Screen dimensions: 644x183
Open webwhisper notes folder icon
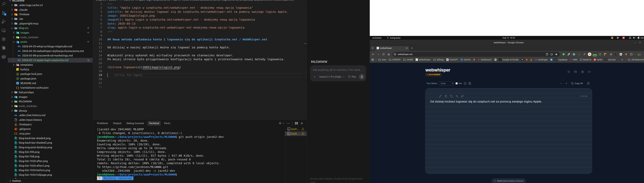(x=576, y=72)
